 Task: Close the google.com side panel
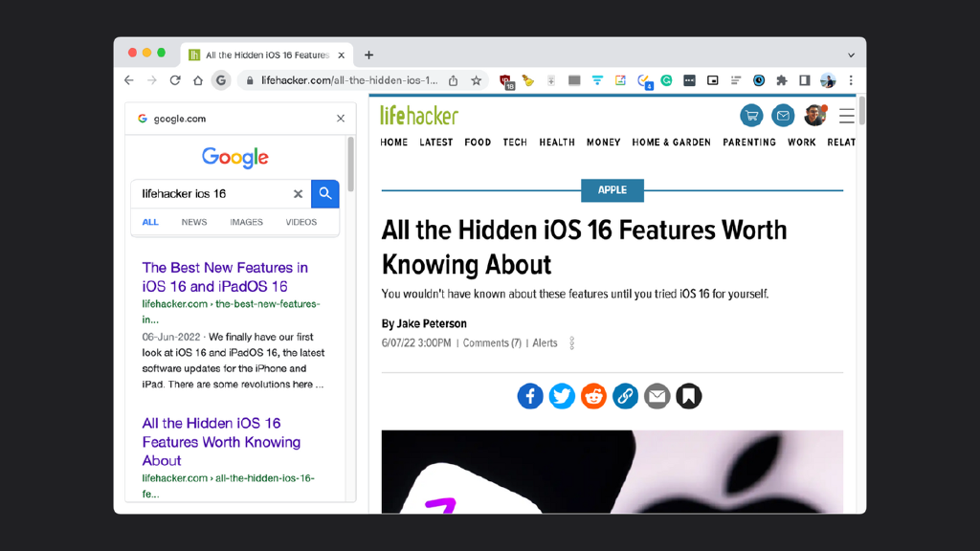point(341,118)
